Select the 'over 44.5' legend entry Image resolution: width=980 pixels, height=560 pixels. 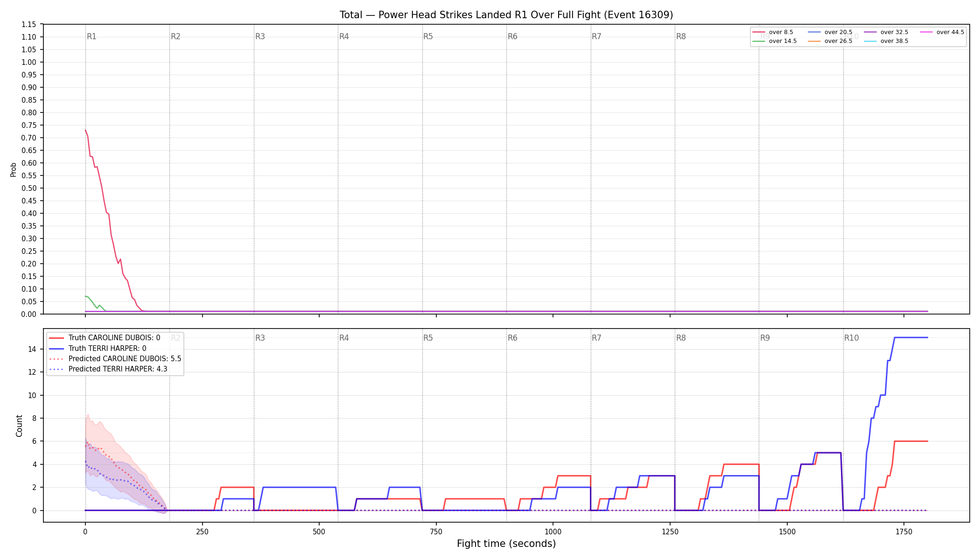tap(942, 32)
